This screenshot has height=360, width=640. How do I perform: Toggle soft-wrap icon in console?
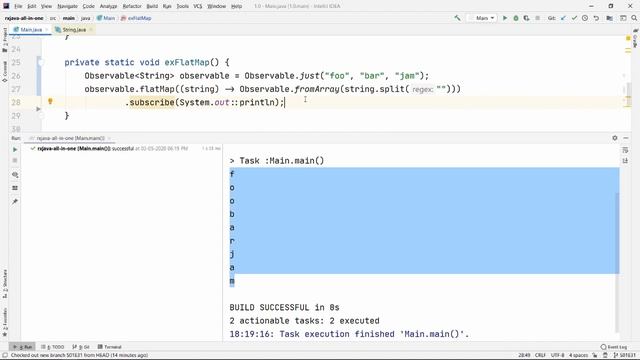pos(625,150)
